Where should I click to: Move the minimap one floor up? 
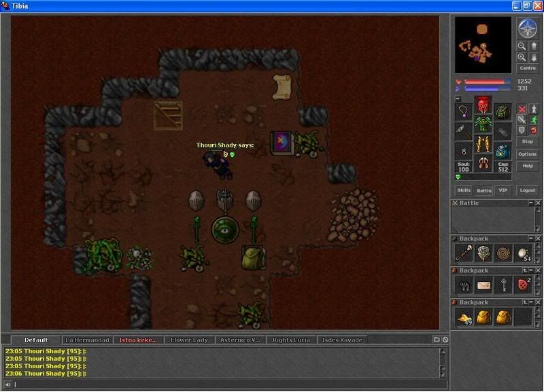pos(534,46)
